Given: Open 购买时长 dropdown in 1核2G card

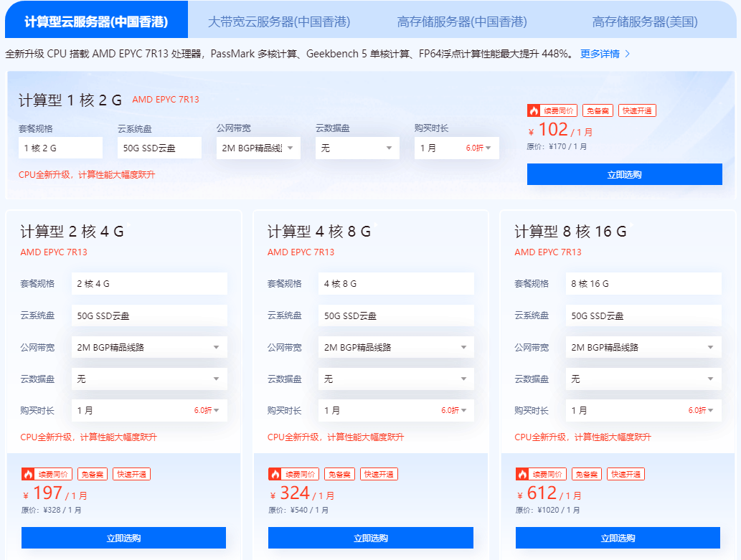Looking at the screenshot, I should [456, 148].
